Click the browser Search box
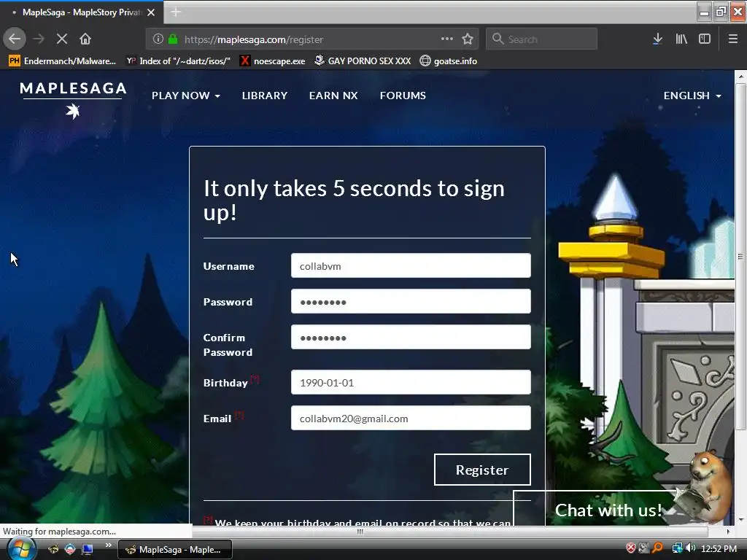The width and height of the screenshot is (747, 560). pos(541,39)
